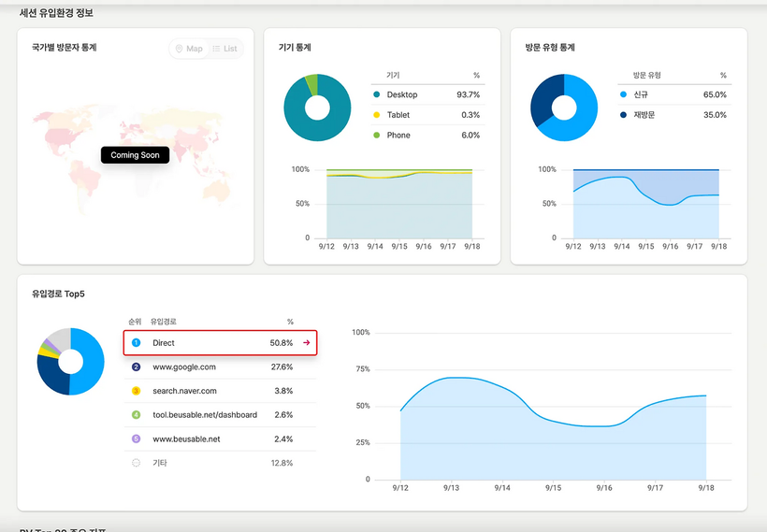Select the Direct referrer row
The width and height of the screenshot is (767, 532).
click(220, 343)
